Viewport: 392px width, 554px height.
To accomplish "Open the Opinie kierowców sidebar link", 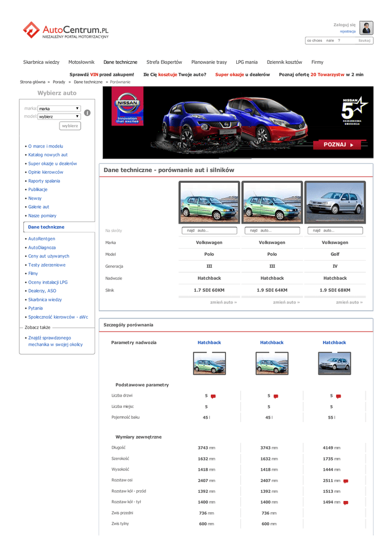I will (x=45, y=172).
